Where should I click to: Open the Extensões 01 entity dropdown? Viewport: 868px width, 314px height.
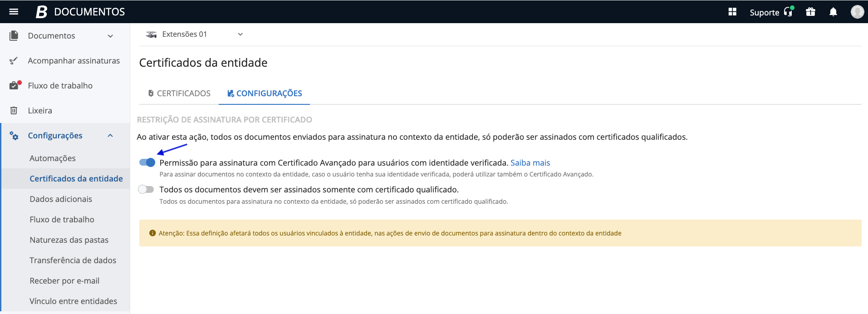(x=195, y=34)
